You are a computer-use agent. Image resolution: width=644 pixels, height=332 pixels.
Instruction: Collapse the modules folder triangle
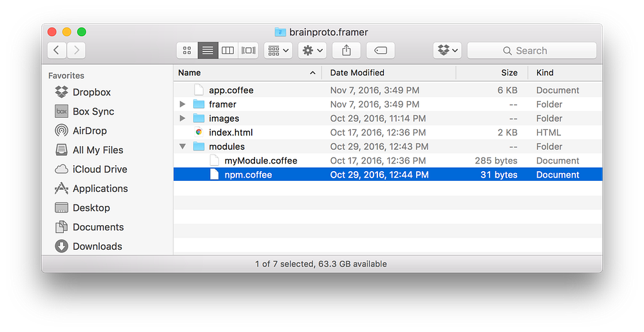click(x=182, y=147)
